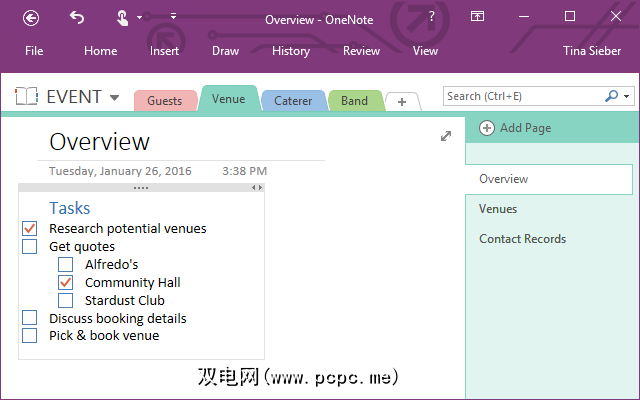
Task: Select the Draw ribbon tab
Action: pyautogui.click(x=225, y=51)
